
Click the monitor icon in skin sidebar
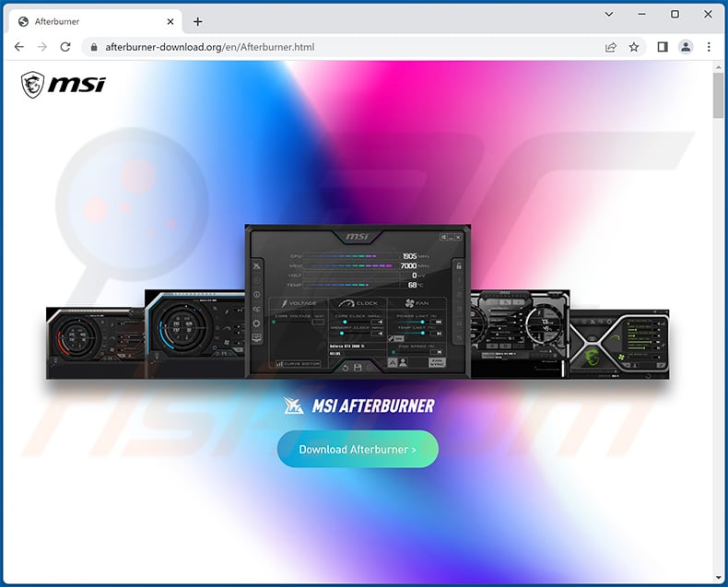[x=256, y=338]
